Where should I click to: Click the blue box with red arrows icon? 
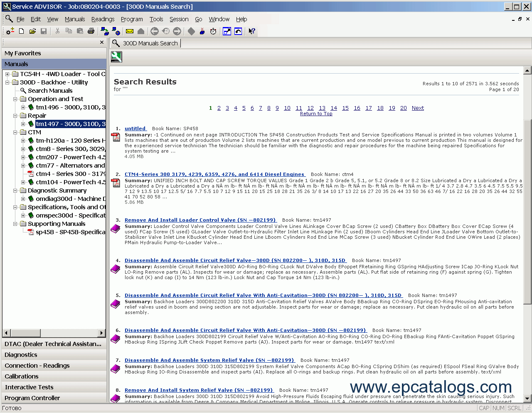[x=202, y=31]
